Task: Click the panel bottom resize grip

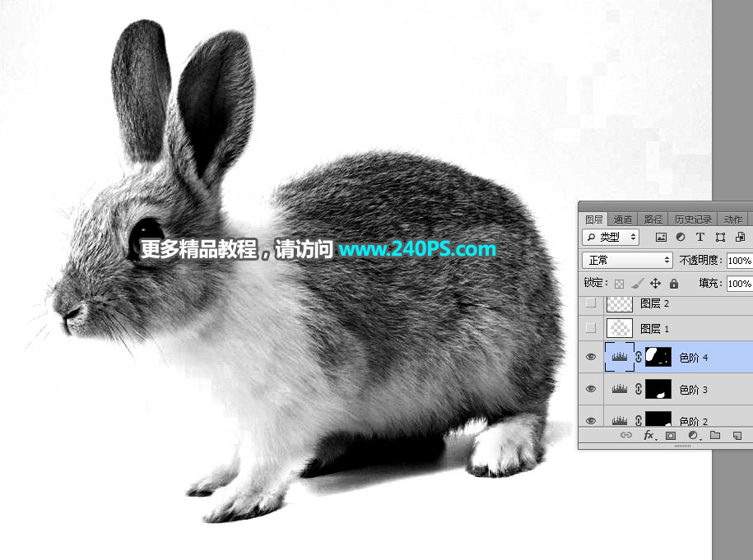Action: [x=682, y=447]
